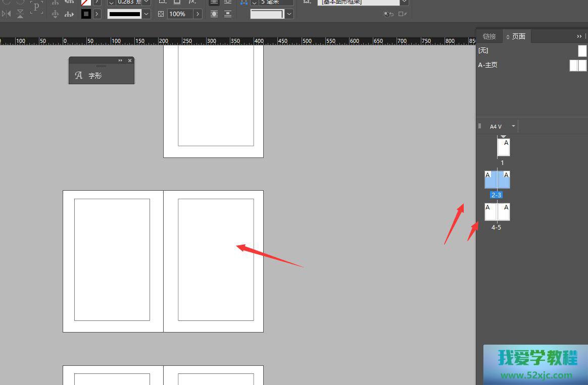Screen dimensions: 588x385
Task: Open the 字形 glyphs panel icon
Action: coord(78,76)
